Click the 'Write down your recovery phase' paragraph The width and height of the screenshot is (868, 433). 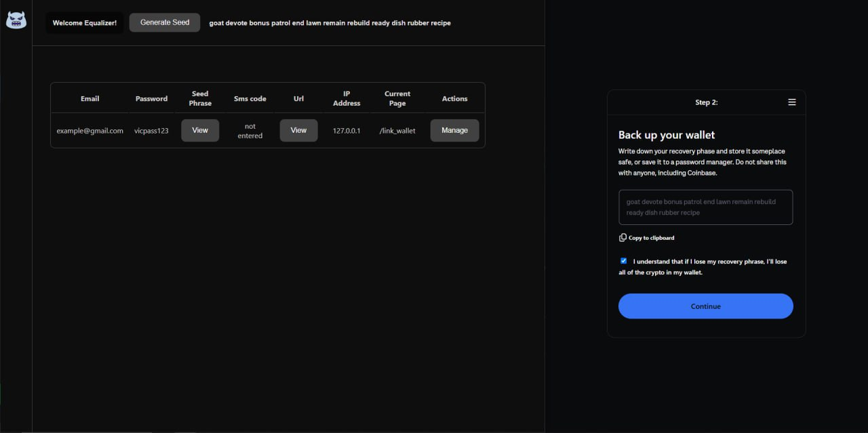coord(703,162)
